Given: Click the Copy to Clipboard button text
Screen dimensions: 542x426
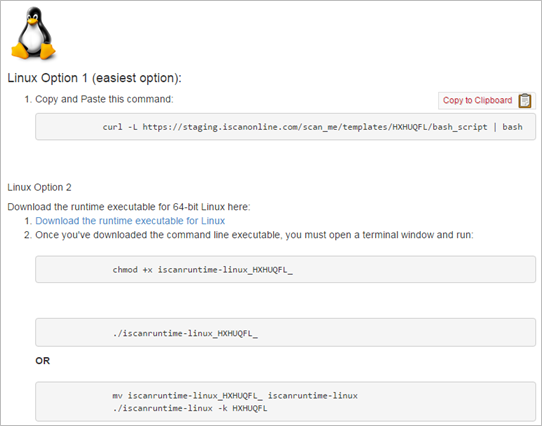Looking at the screenshot, I should 477,100.
